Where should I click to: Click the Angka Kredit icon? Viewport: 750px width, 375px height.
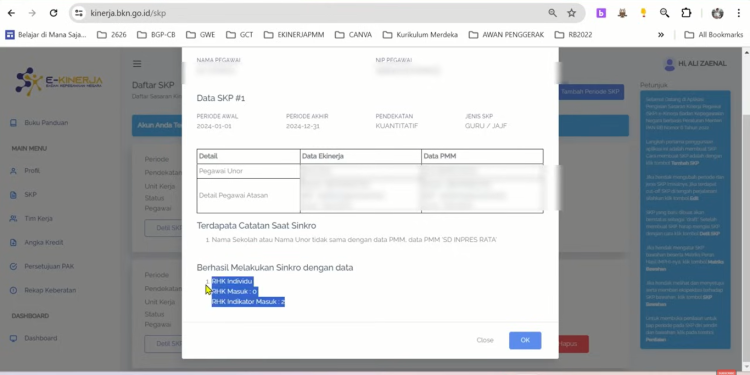click(x=13, y=243)
